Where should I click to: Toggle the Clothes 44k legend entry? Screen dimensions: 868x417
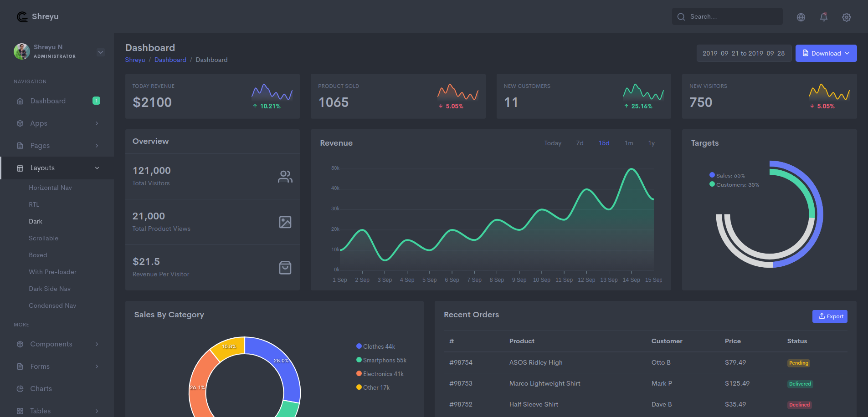coord(376,346)
